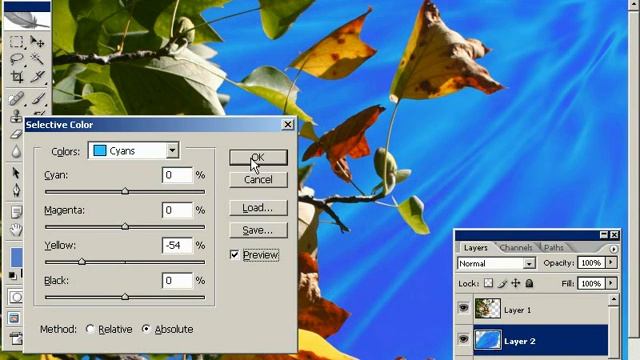Click the Black slider handle
Viewport: 640px width, 360px height.
click(x=125, y=297)
